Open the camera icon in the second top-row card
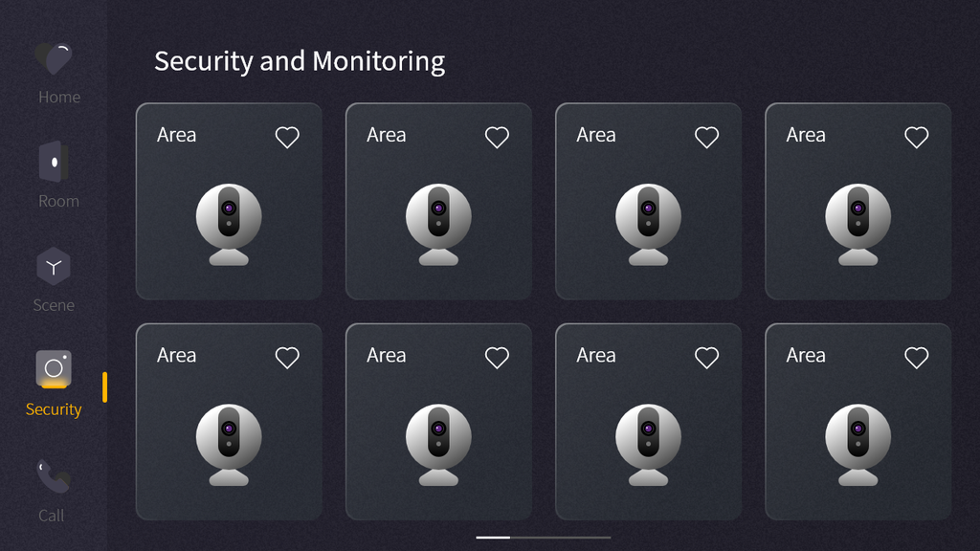980x551 pixels. (438, 225)
